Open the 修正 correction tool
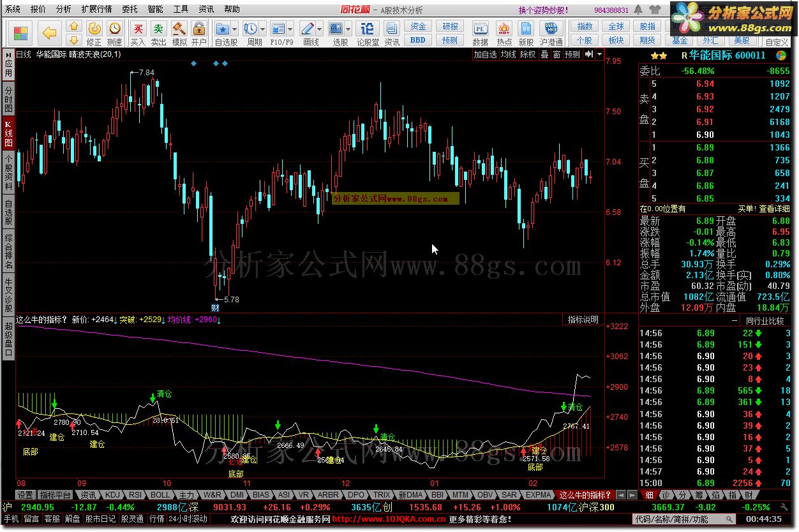 coord(94,33)
